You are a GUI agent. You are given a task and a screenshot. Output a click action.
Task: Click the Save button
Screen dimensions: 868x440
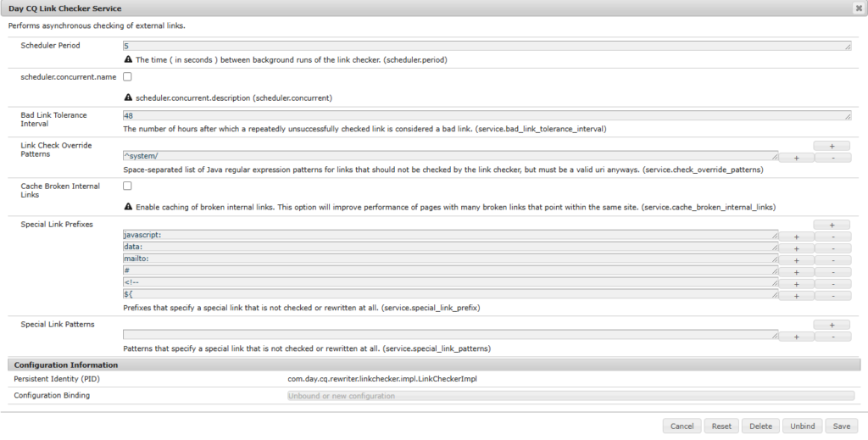(842, 426)
